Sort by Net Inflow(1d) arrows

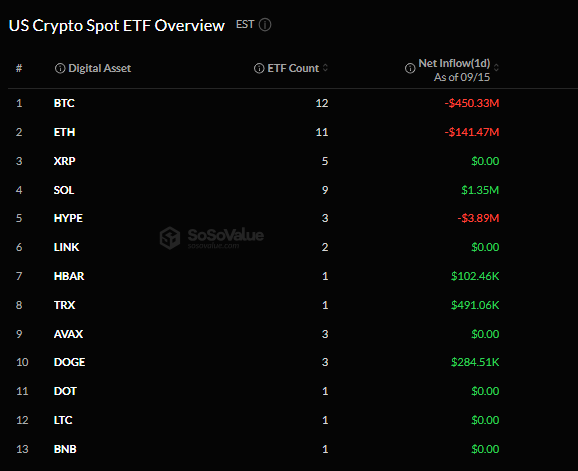click(496, 68)
